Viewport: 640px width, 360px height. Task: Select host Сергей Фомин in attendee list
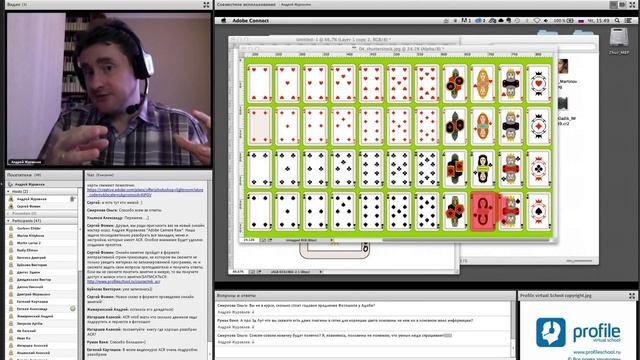[41, 206]
